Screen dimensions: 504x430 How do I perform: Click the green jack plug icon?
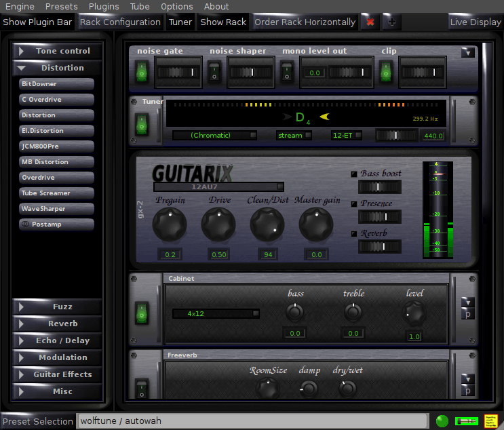coord(467,421)
